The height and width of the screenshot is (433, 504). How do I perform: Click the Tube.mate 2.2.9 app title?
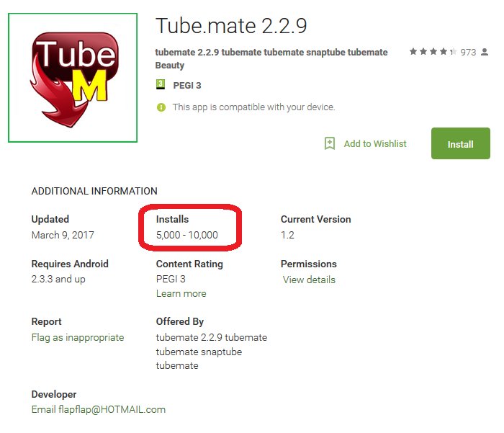(231, 26)
